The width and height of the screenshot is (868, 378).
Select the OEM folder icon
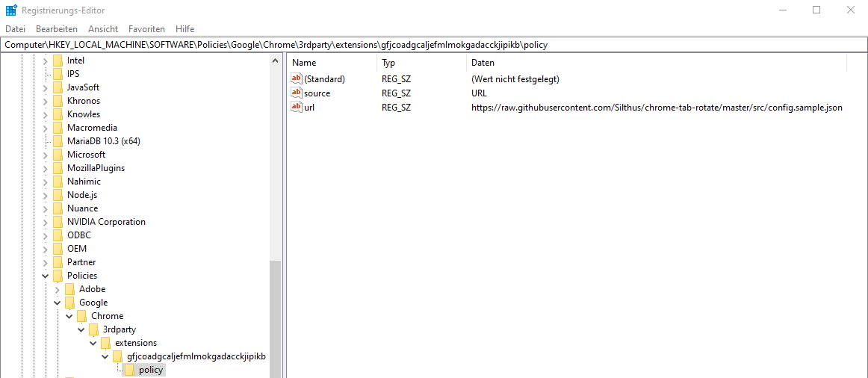pos(58,249)
